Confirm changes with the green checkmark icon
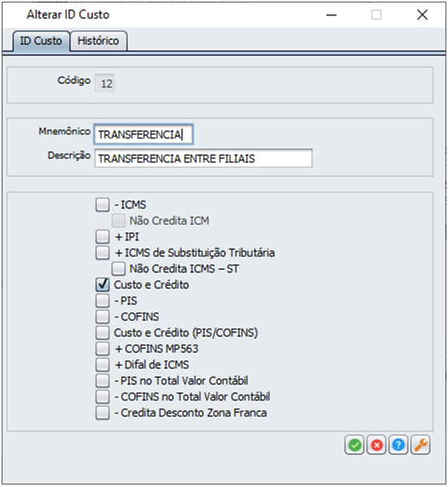 click(354, 445)
